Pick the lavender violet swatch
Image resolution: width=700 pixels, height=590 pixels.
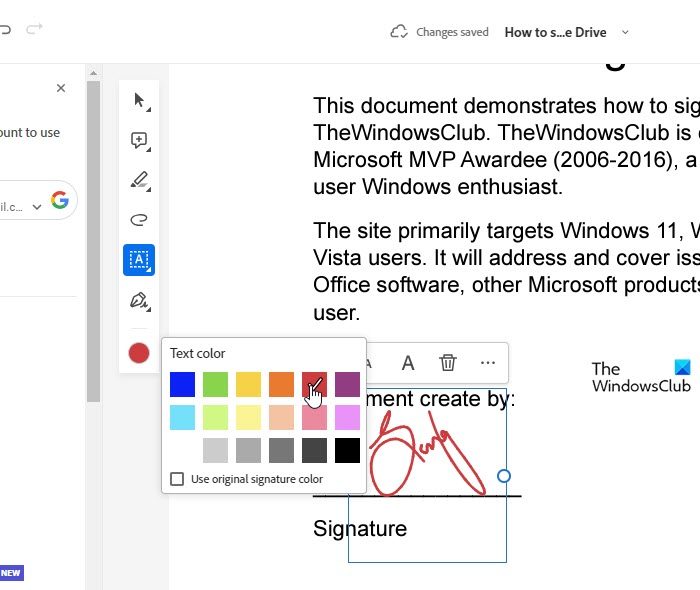coord(347,417)
